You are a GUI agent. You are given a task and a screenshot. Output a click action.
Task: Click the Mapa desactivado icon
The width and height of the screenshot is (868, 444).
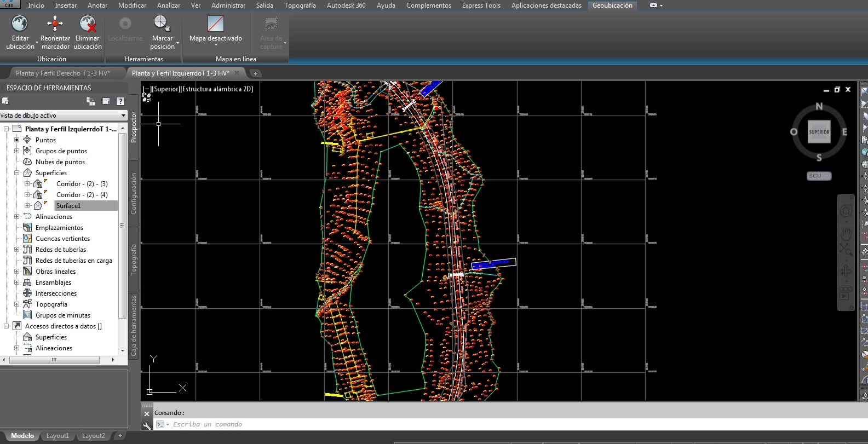coord(216,24)
